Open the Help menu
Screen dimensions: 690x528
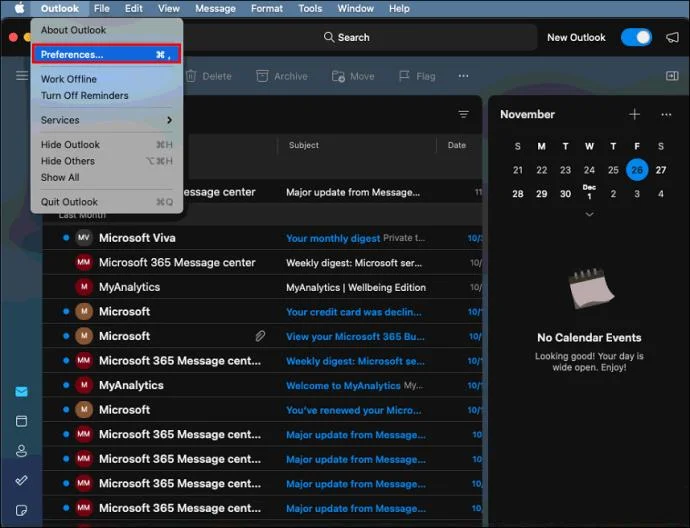(x=399, y=8)
